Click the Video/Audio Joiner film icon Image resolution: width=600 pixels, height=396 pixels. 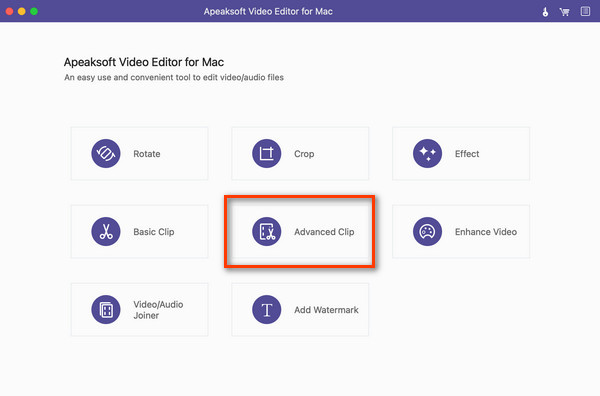tap(106, 310)
